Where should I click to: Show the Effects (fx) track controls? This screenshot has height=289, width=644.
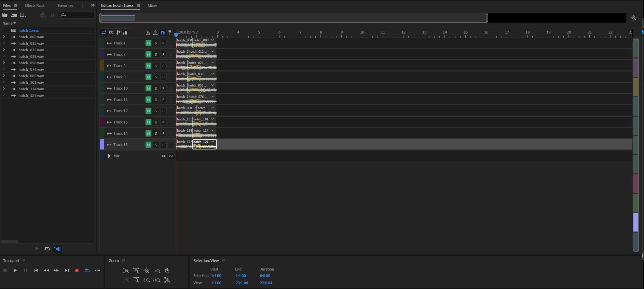point(111,32)
